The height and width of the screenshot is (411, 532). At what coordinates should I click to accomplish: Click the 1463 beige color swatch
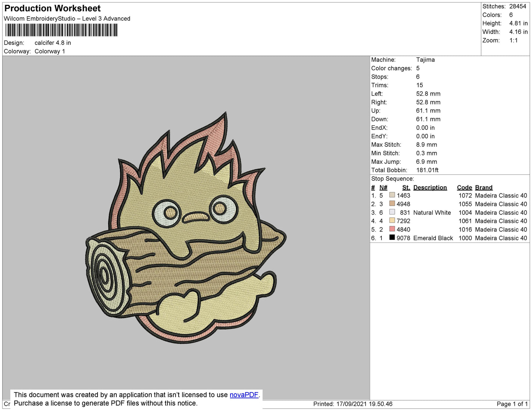coord(392,195)
